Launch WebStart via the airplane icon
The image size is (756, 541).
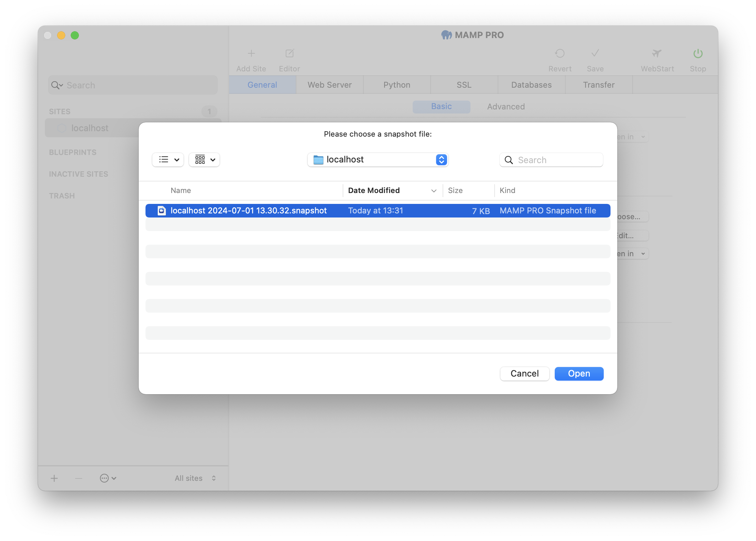click(657, 53)
